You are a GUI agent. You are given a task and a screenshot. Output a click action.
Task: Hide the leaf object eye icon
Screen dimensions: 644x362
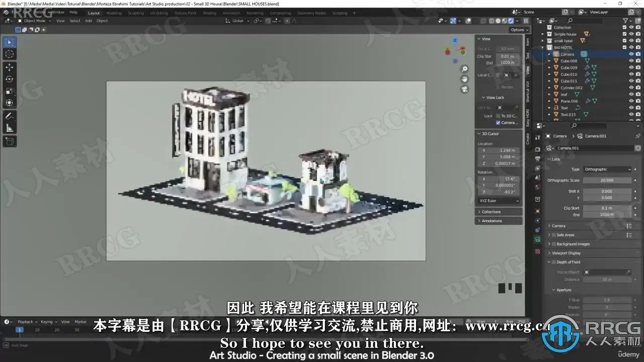click(x=631, y=94)
